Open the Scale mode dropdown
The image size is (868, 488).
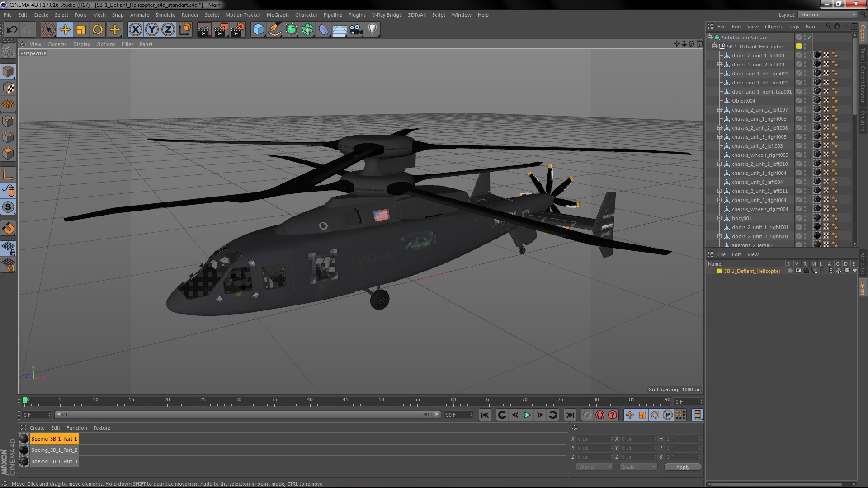[x=638, y=467]
